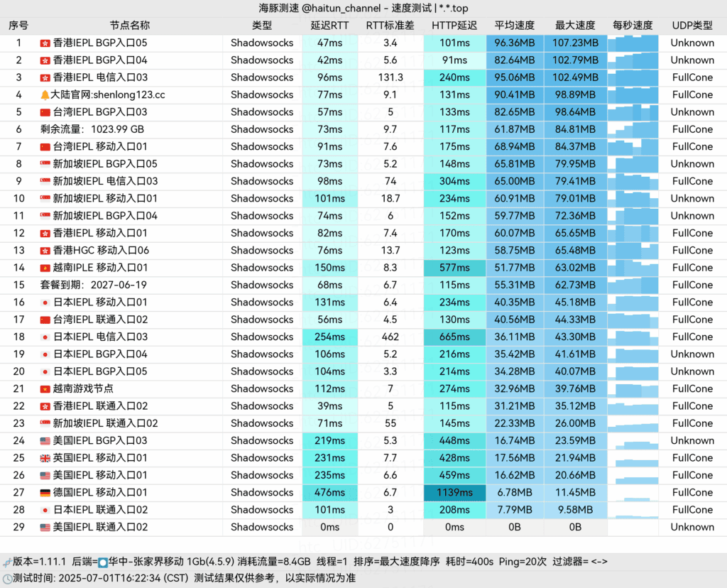Click the 1139ms HTTP delay cell
The width and height of the screenshot is (727, 588).
pos(454,492)
